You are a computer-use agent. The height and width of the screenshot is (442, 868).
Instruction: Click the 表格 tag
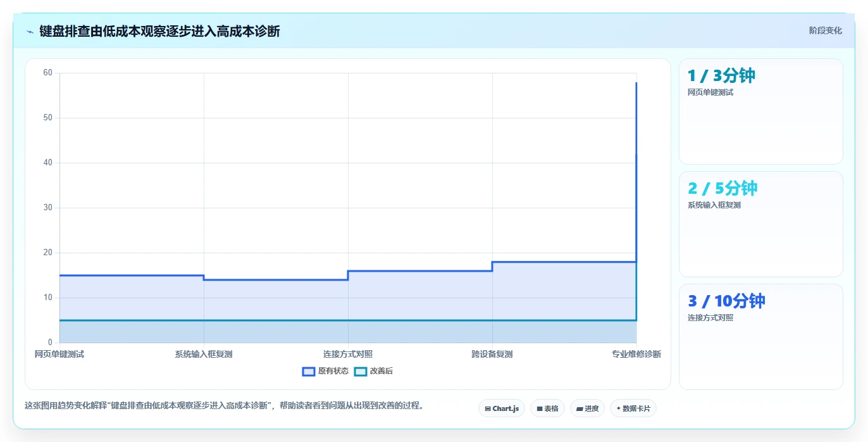pos(547,408)
